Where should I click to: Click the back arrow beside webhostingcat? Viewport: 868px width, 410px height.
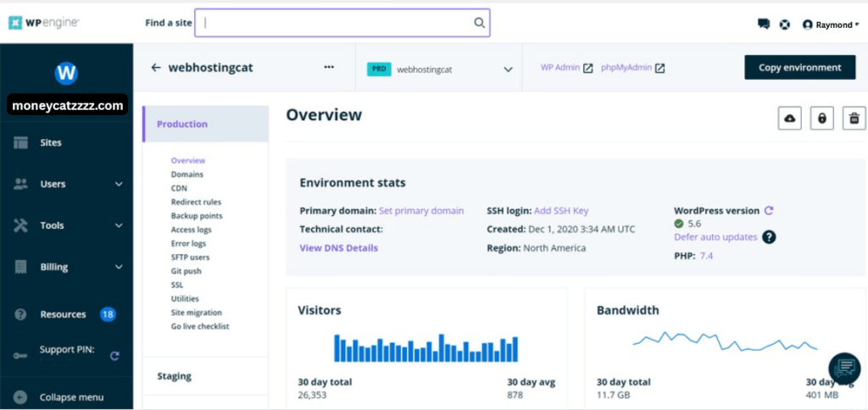click(156, 68)
